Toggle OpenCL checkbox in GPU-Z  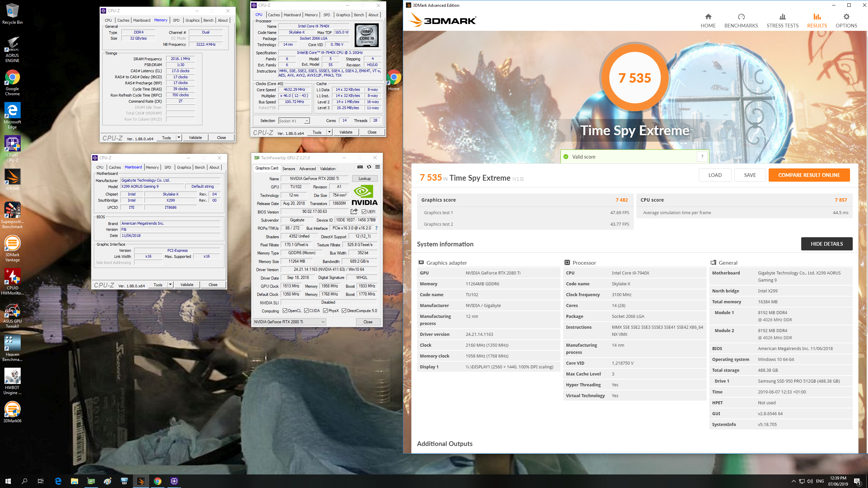(x=285, y=311)
